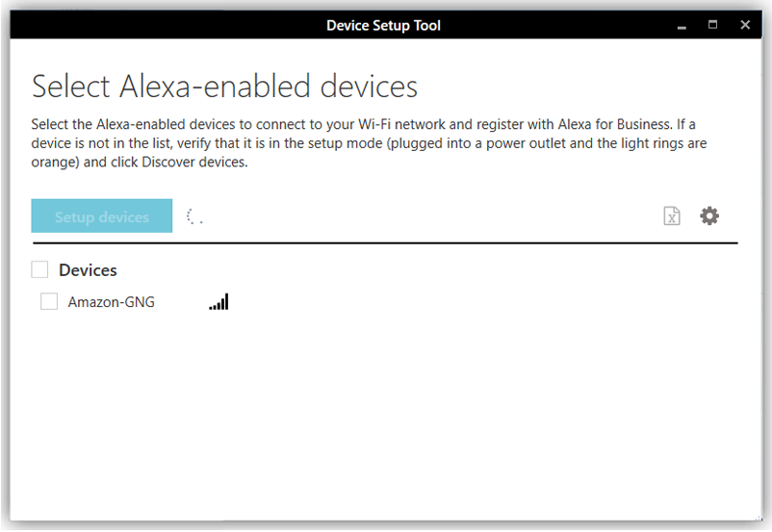Click the loading spinner beside Setup devices
The image size is (772, 532).
tap(194, 216)
